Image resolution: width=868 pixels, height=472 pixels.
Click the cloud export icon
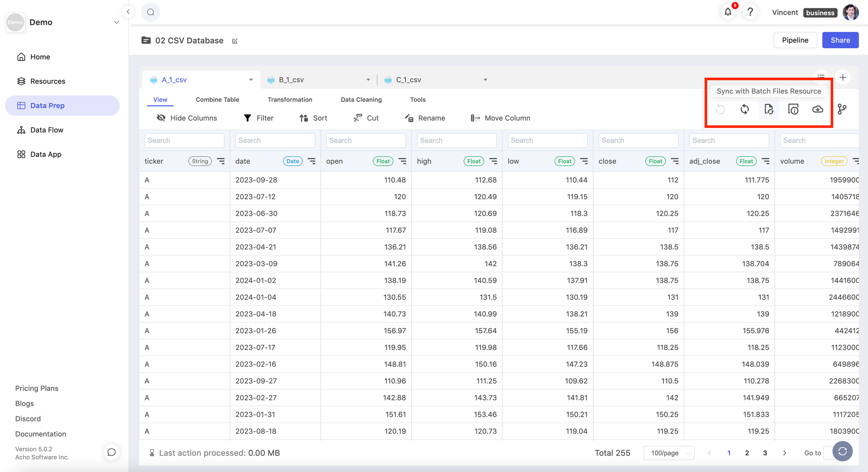tap(817, 109)
